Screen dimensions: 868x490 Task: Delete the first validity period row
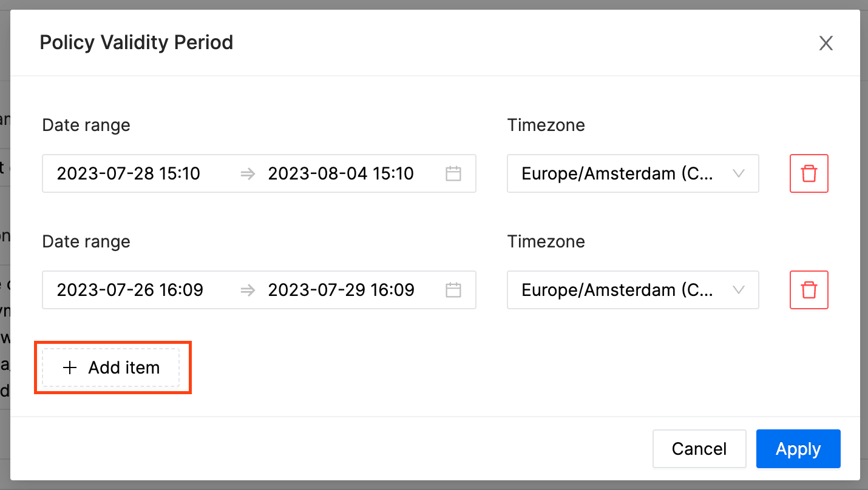[809, 173]
